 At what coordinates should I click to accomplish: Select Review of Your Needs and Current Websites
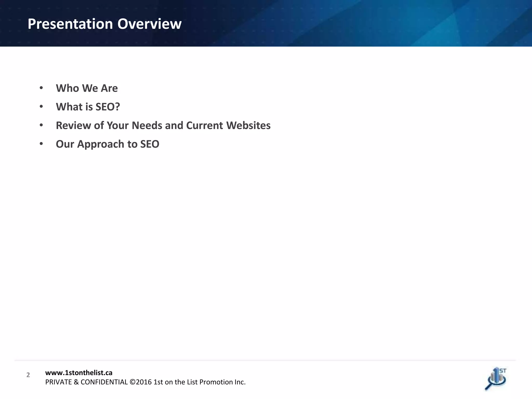click(163, 125)
